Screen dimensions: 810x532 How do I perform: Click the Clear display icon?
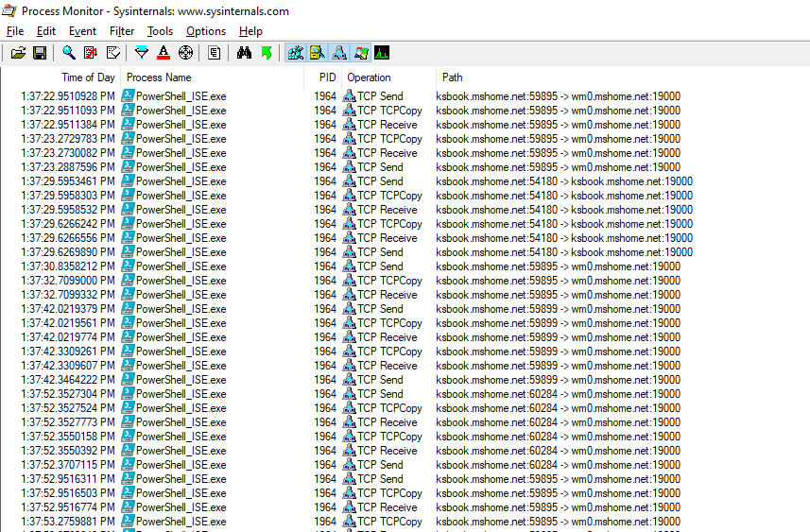click(112, 53)
